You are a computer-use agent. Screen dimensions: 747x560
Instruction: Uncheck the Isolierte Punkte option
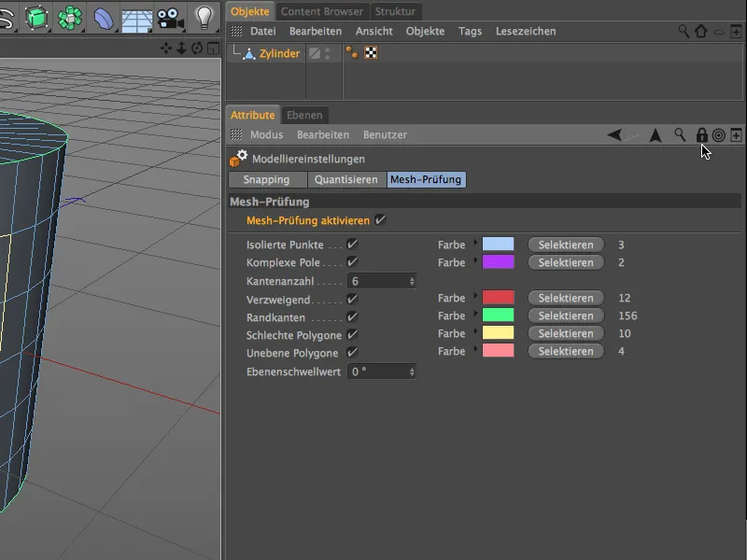click(x=352, y=245)
